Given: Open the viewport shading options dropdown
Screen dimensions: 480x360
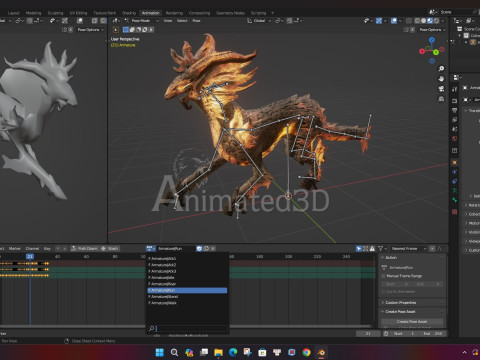Looking at the screenshot, I should coord(443,21).
